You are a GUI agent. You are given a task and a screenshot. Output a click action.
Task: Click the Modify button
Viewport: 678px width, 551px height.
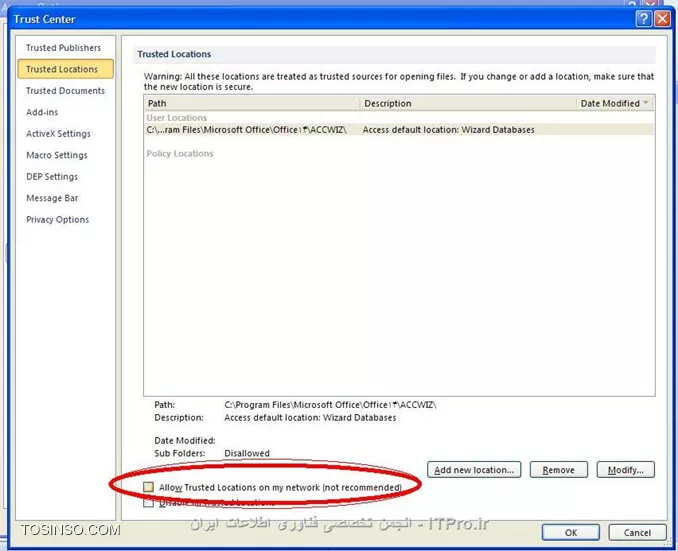pyautogui.click(x=625, y=470)
